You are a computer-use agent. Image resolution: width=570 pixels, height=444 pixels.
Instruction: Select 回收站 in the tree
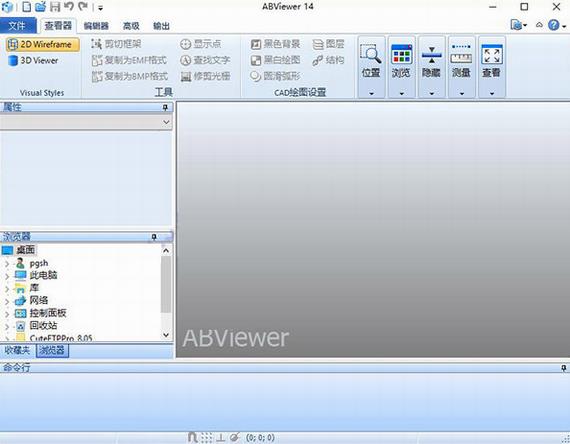point(43,325)
